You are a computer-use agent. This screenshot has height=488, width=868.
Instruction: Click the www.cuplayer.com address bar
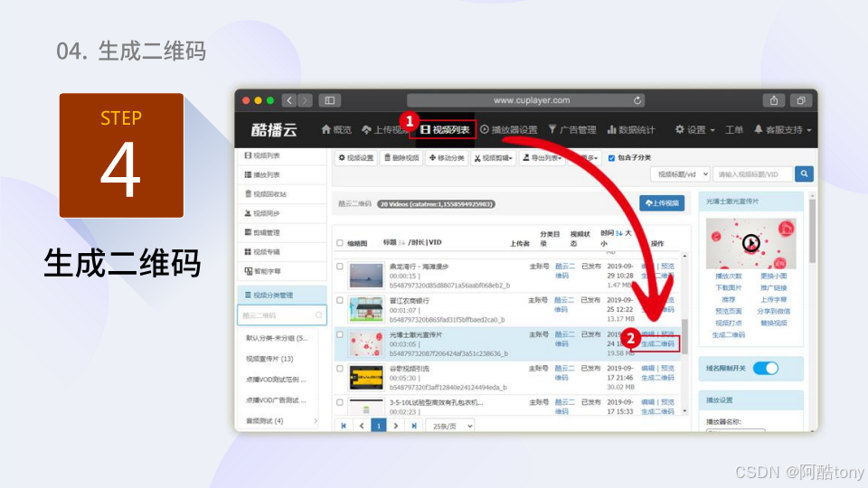coord(526,100)
